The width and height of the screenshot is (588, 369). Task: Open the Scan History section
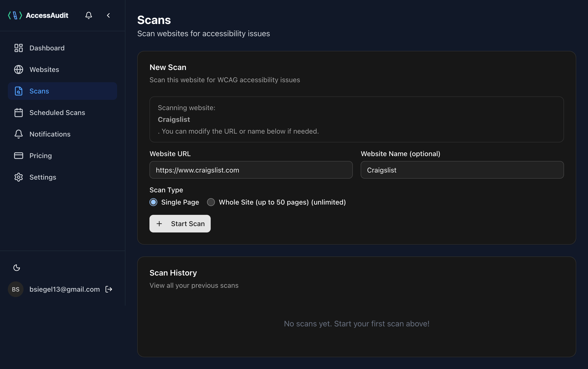click(173, 273)
